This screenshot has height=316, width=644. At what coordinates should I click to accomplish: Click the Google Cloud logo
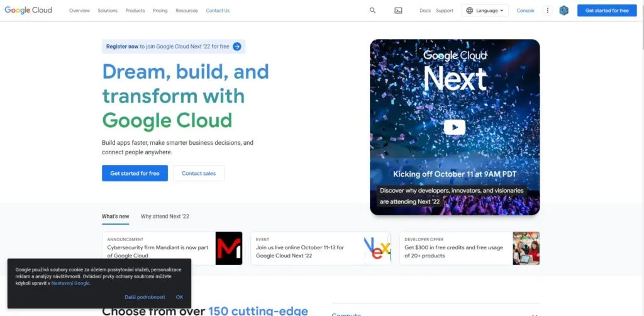[28, 10]
